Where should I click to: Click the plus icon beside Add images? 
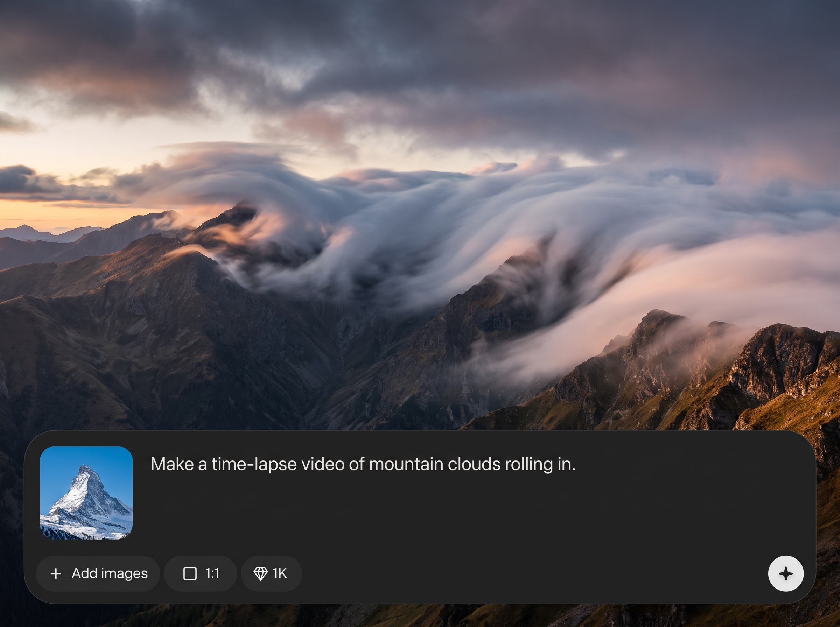coord(56,573)
